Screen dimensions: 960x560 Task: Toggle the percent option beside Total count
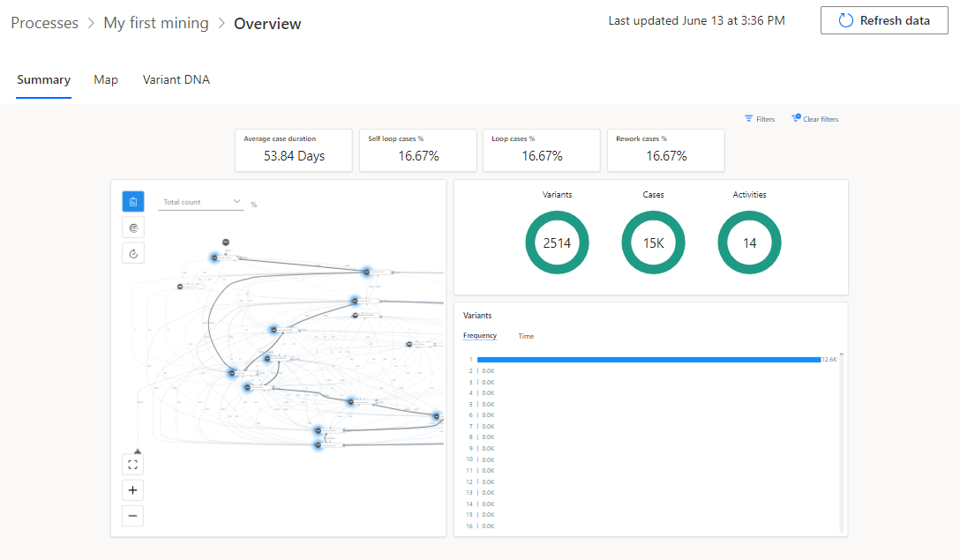point(254,205)
